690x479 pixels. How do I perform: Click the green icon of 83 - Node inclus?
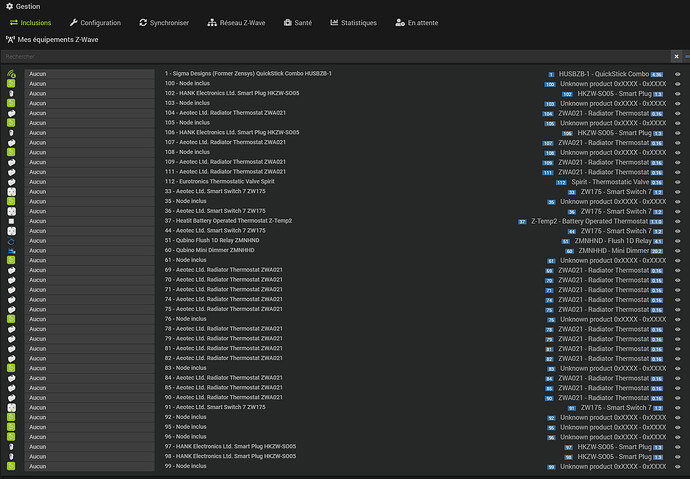click(x=11, y=368)
